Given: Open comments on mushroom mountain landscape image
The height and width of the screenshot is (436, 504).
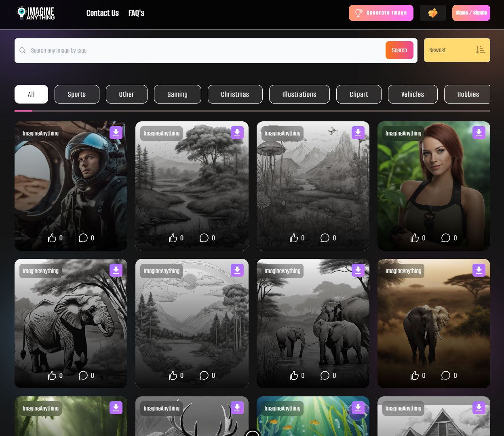Looking at the screenshot, I should coord(325,238).
